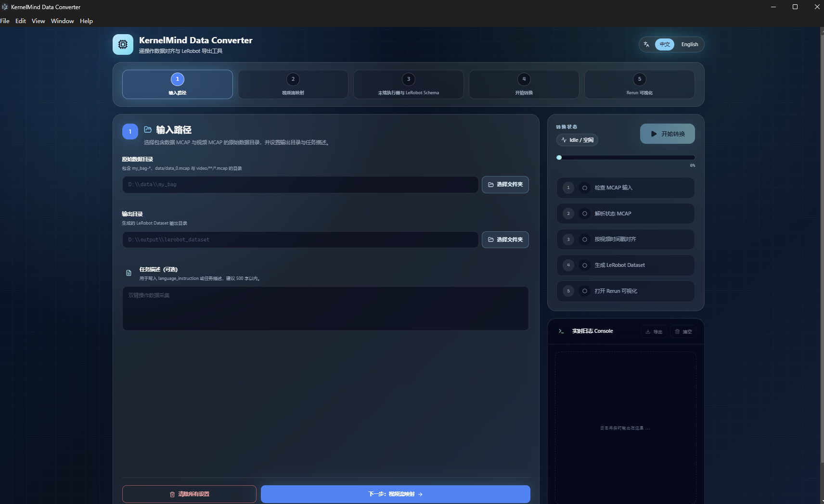824x504 pixels.
Task: Switch language to English
Action: (x=690, y=44)
